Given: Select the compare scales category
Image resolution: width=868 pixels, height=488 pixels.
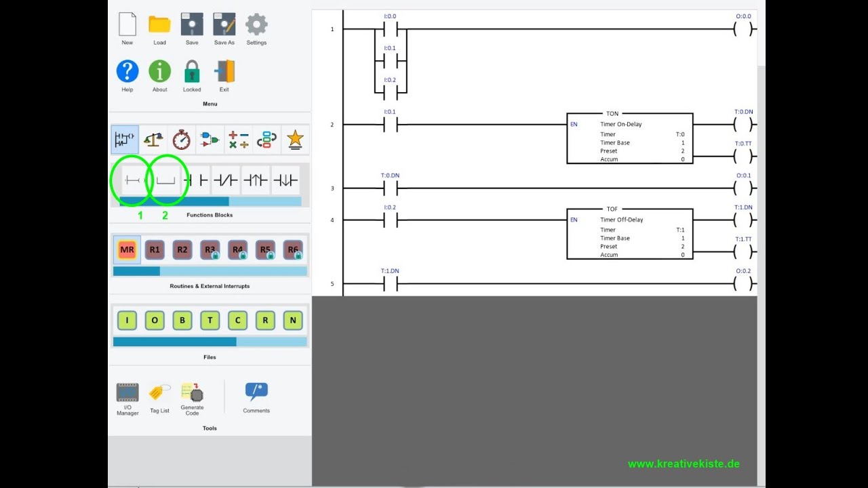Looking at the screenshot, I should click(153, 140).
